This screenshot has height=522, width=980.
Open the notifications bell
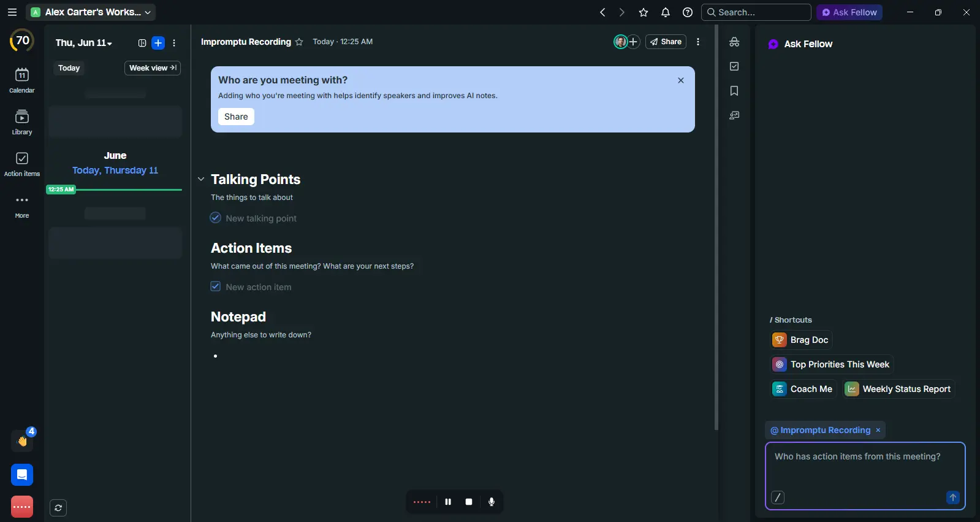point(666,12)
